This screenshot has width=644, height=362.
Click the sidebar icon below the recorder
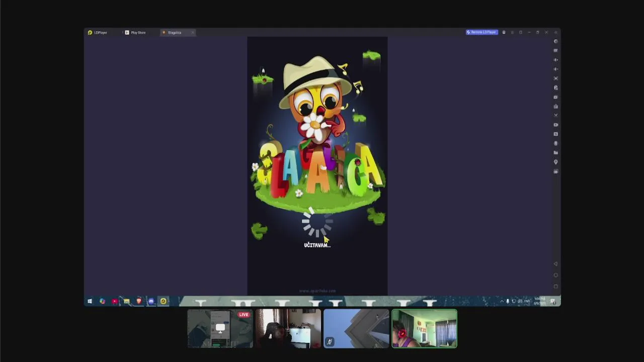[x=556, y=97]
